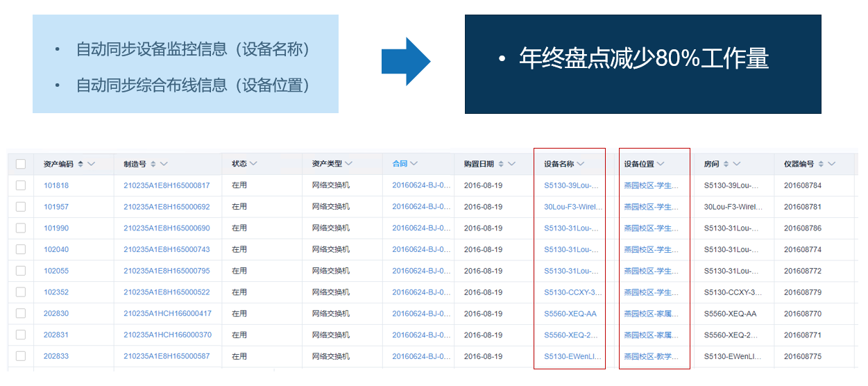Open the 状态 column filter chevron
The image size is (868, 386).
253,164
